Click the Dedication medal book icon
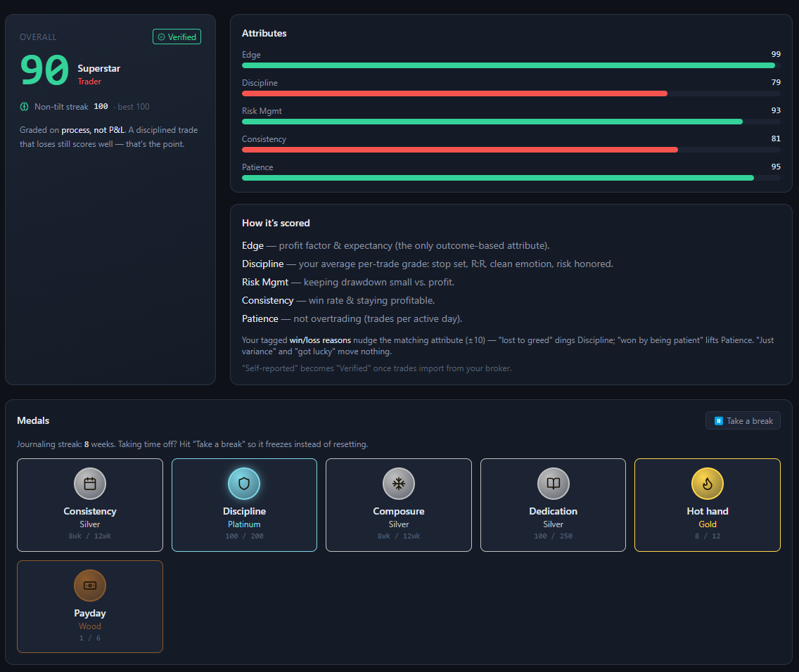This screenshot has height=672, width=799. tap(553, 483)
